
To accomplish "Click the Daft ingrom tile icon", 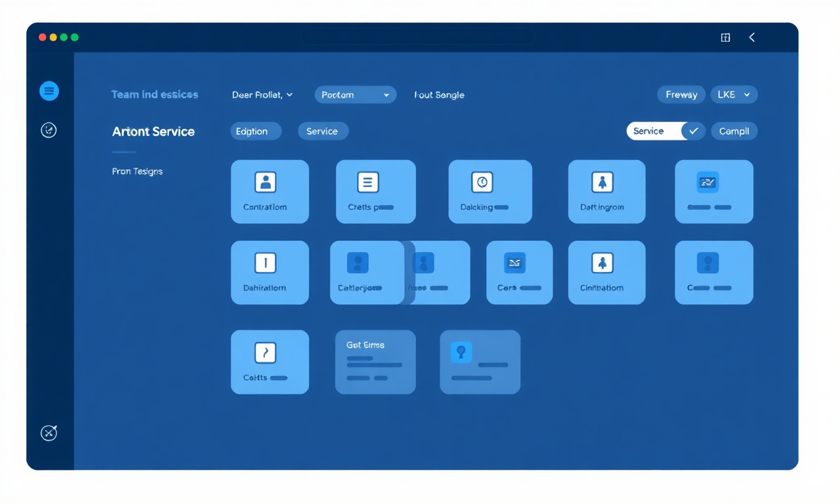I will 602,182.
